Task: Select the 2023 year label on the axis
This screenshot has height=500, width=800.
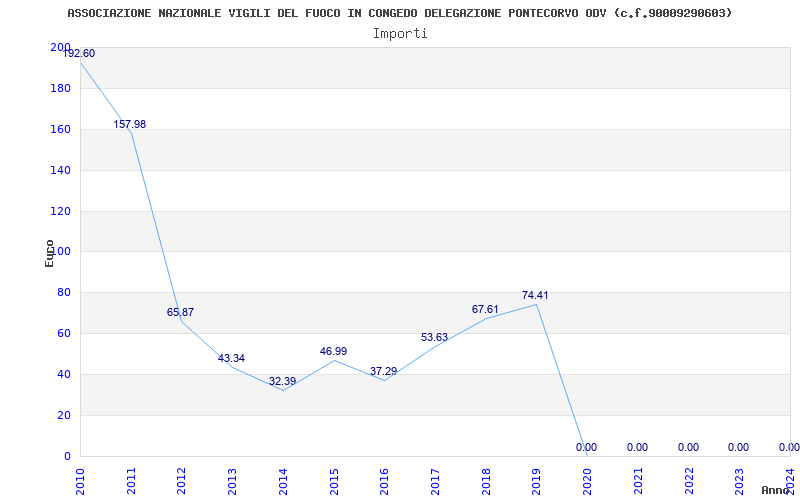Action: click(x=739, y=481)
